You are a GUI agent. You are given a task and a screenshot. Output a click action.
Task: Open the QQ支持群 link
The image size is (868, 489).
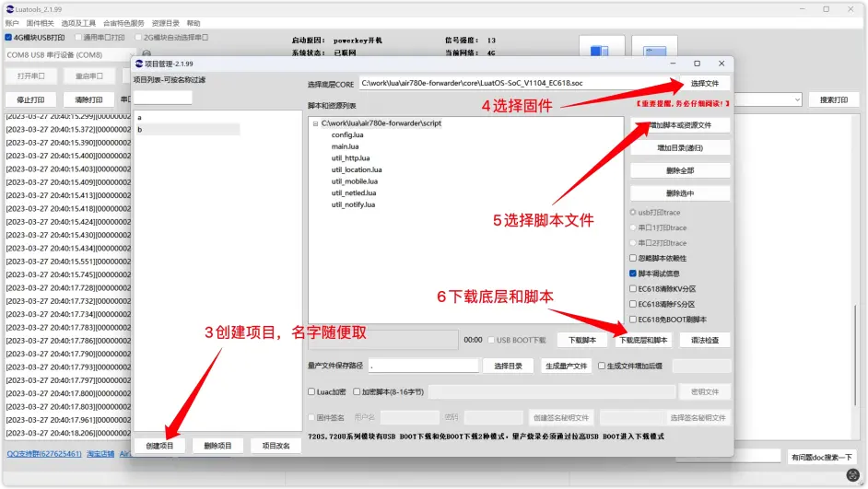coord(44,454)
